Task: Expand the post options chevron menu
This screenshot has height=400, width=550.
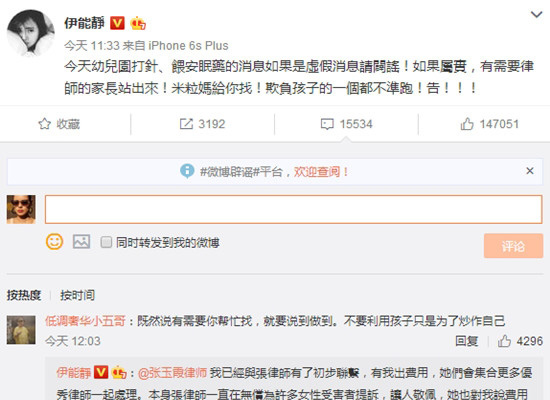Action: pyautogui.click(x=536, y=15)
